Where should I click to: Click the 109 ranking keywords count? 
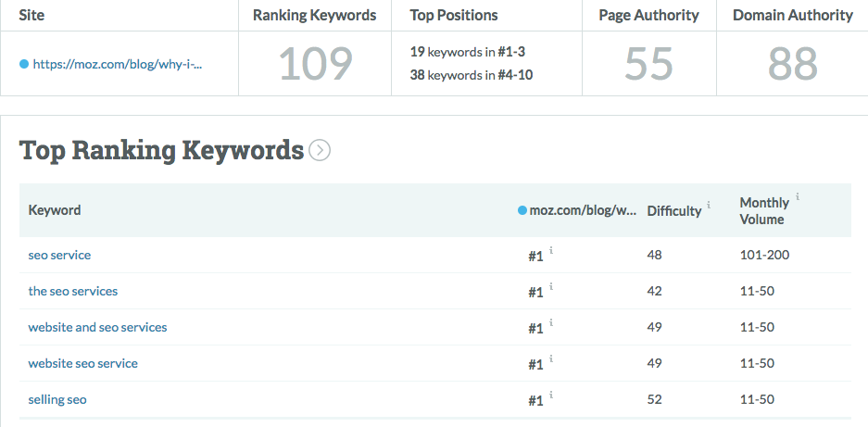[x=316, y=64]
